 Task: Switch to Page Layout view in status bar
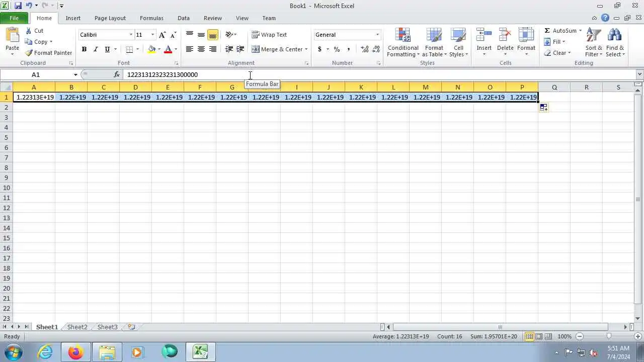[539, 336]
